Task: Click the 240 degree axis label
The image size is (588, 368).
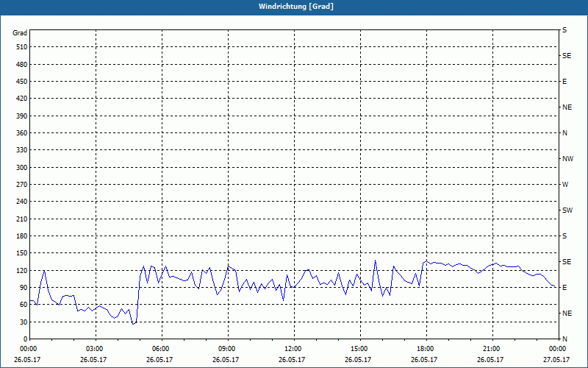Action: 22,202
